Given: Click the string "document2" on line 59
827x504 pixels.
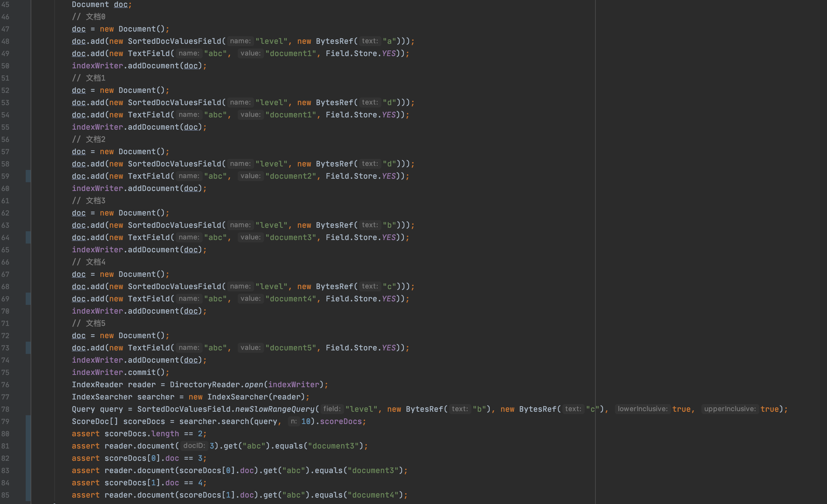Looking at the screenshot, I should [291, 176].
